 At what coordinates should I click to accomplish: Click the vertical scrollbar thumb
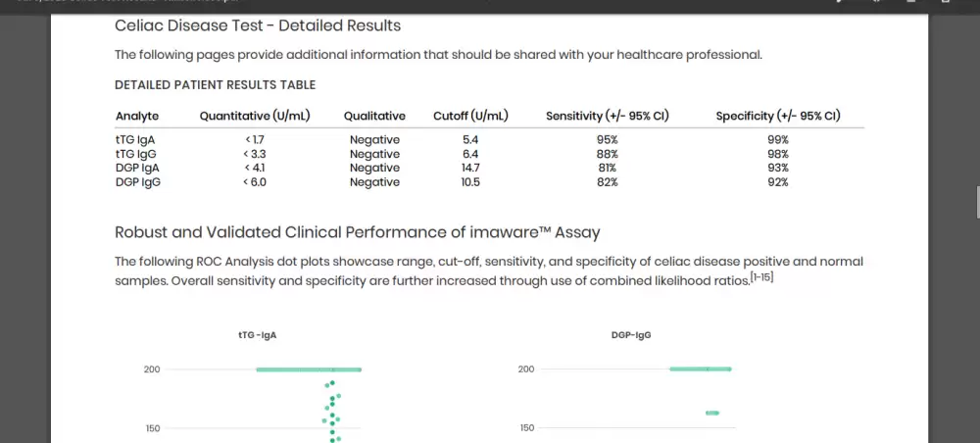click(976, 201)
